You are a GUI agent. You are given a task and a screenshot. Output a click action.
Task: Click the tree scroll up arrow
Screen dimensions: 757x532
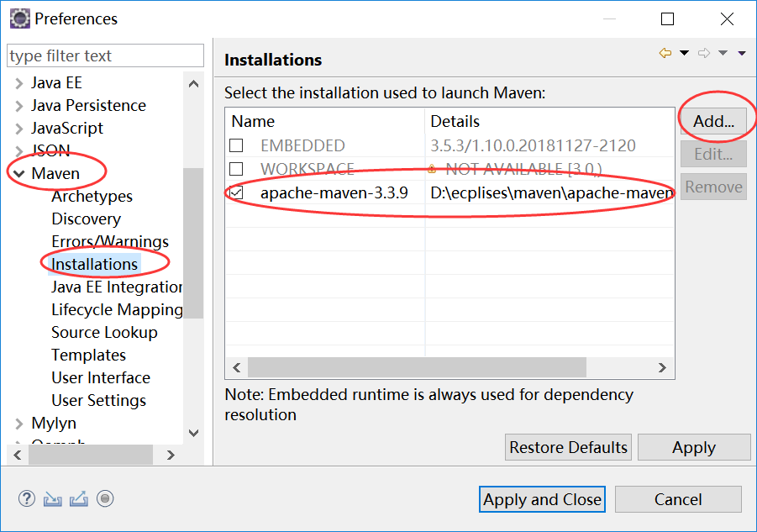(193, 84)
